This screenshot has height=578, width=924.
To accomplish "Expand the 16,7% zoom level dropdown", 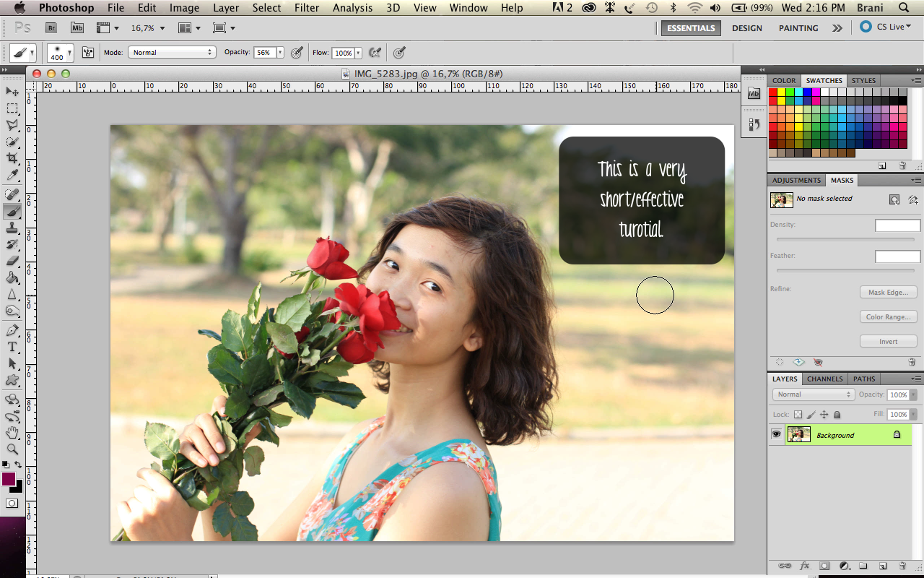I will 148,28.
